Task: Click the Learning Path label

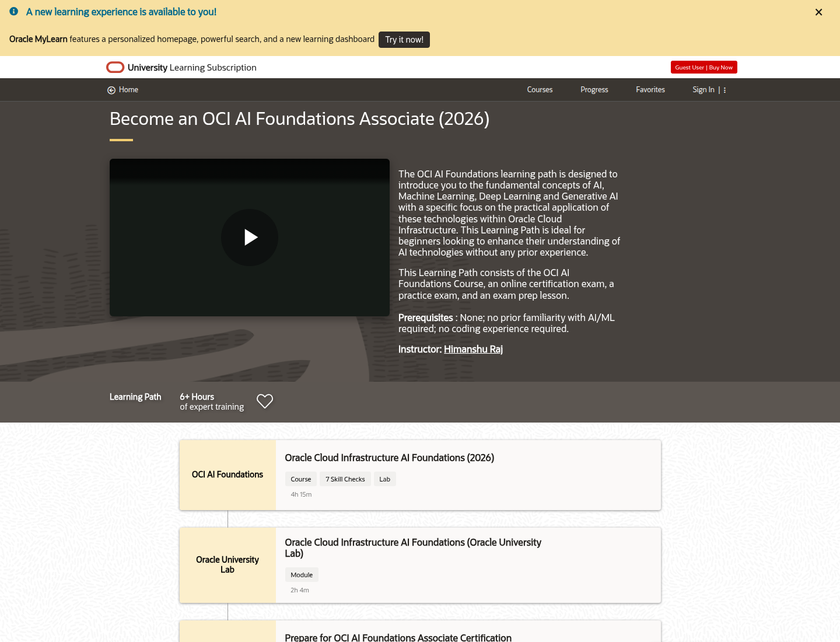Action: [x=135, y=397]
